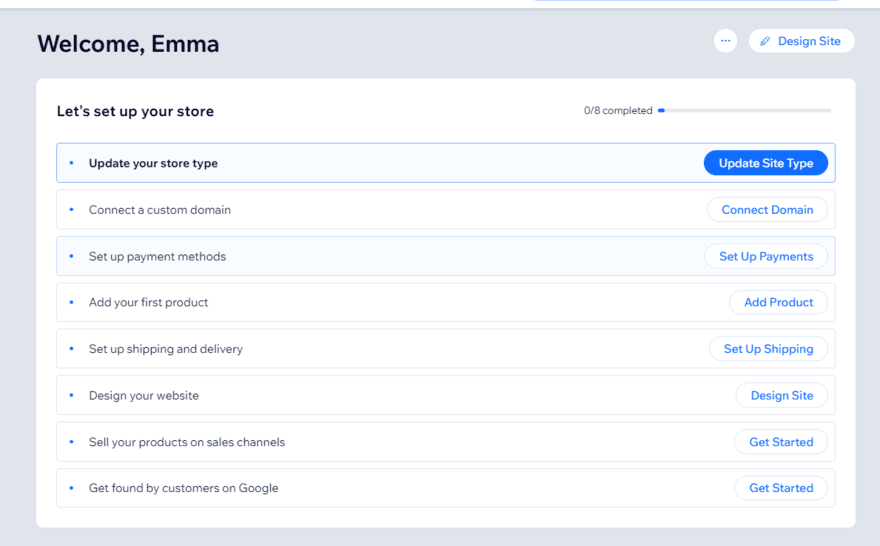880x546 pixels.
Task: Click the Update Site Type button
Action: (x=766, y=163)
